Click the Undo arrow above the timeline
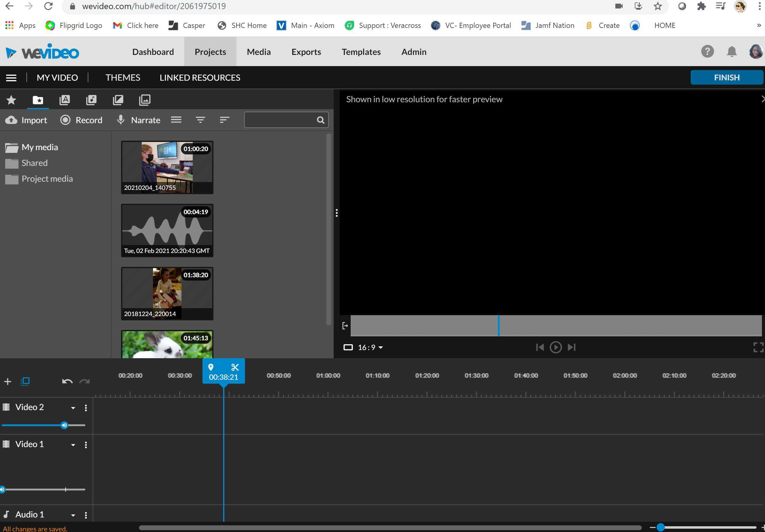The height and width of the screenshot is (532, 765). 68,382
